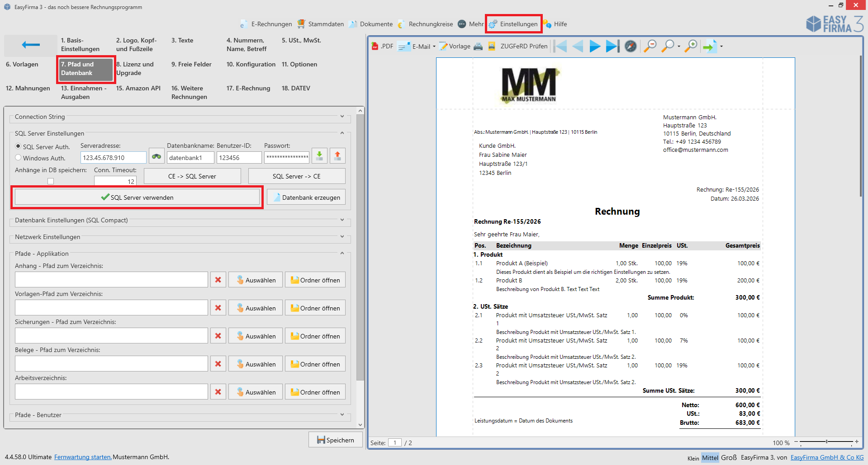Open the Stammdaten menu
Viewport: 868px width, 465px height.
click(x=321, y=24)
